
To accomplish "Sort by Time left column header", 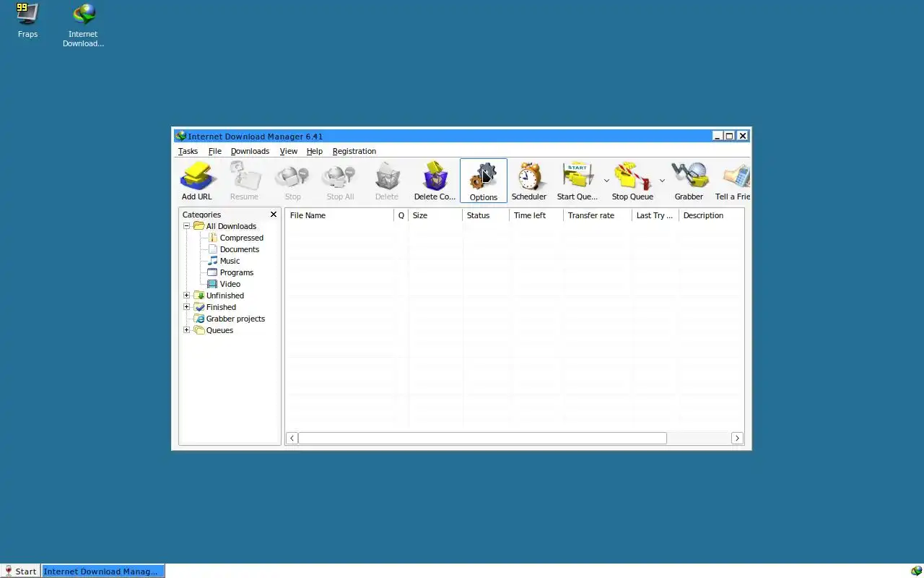I will point(536,215).
